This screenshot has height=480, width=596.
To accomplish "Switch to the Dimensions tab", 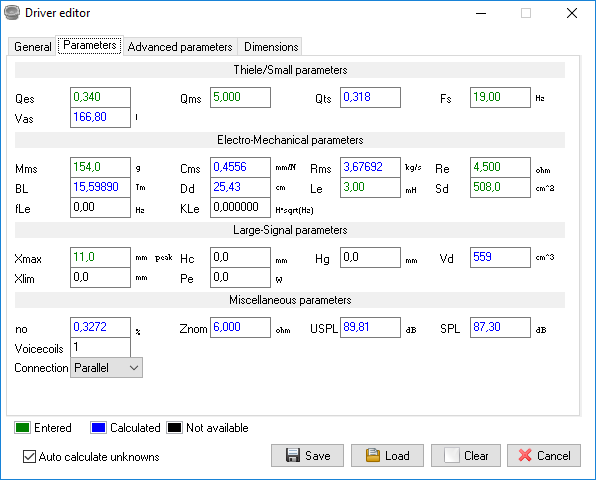I will (271, 47).
